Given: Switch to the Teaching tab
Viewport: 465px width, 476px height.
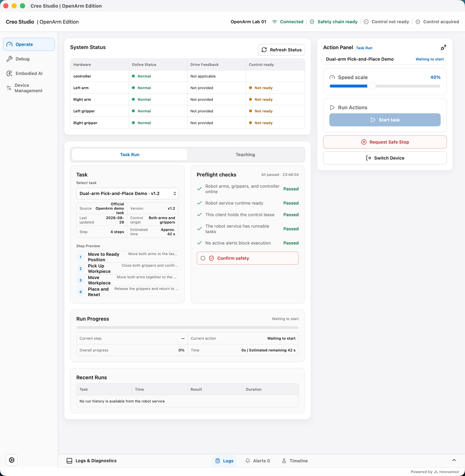Looking at the screenshot, I should tap(245, 154).
